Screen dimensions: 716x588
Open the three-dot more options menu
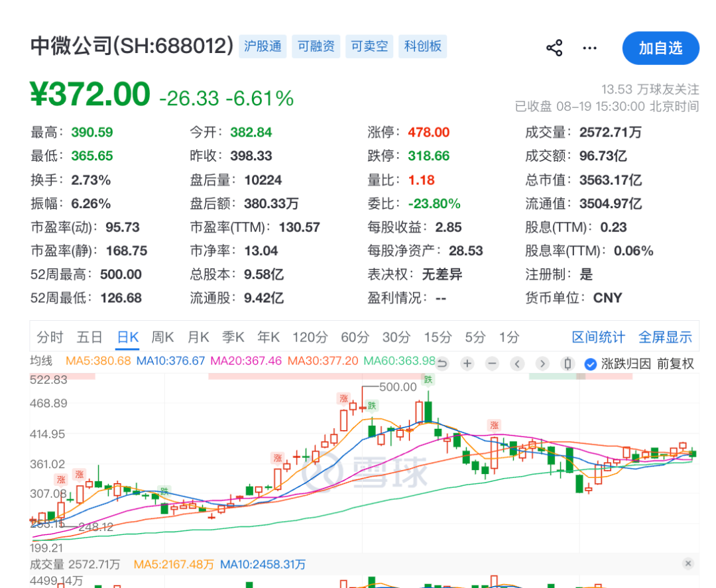(x=589, y=48)
